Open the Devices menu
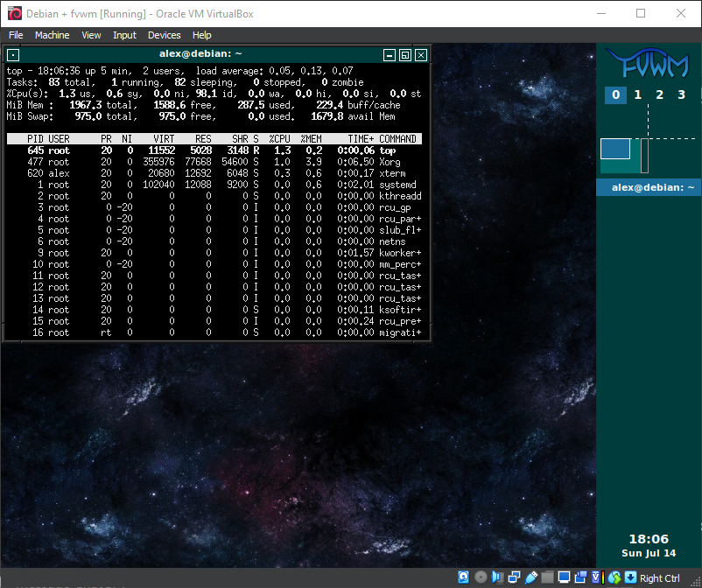The height and width of the screenshot is (588, 702). [164, 35]
